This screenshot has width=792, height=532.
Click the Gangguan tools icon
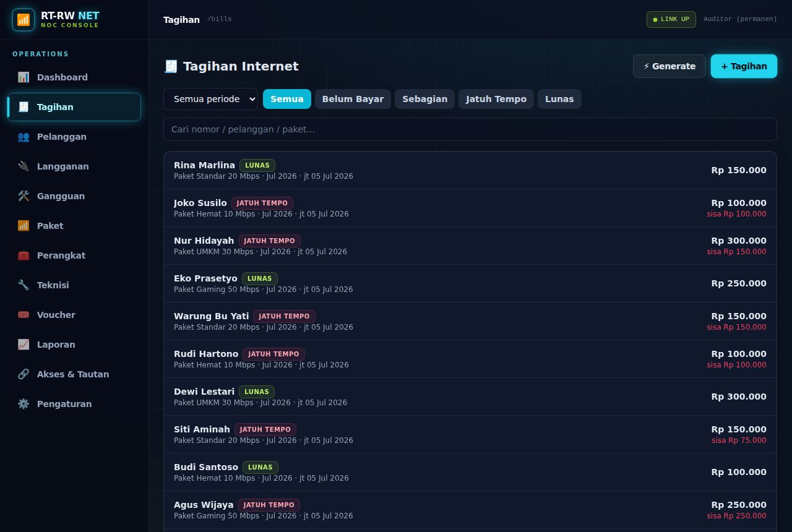(24, 196)
